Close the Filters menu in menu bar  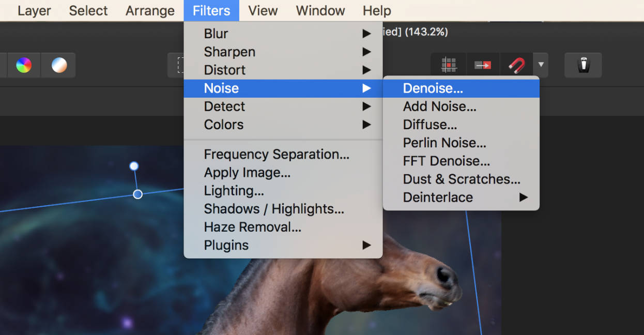[x=211, y=10]
